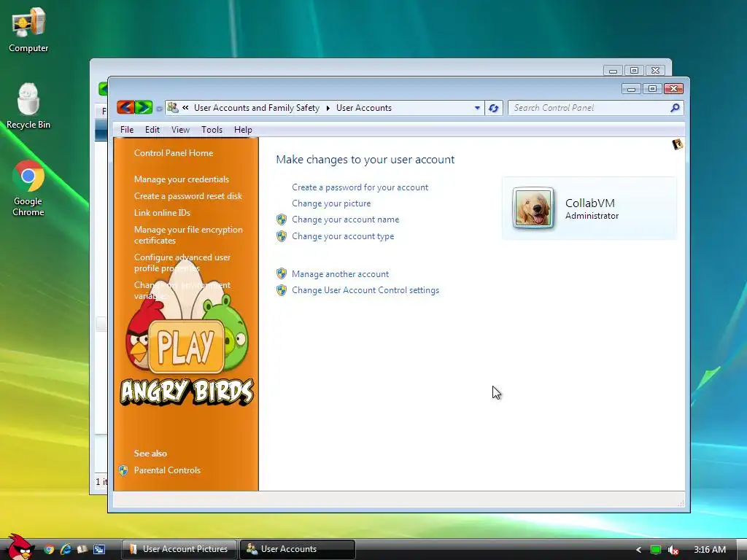Click the User Accounts taskbar button
The height and width of the screenshot is (560, 747).
[298, 549]
